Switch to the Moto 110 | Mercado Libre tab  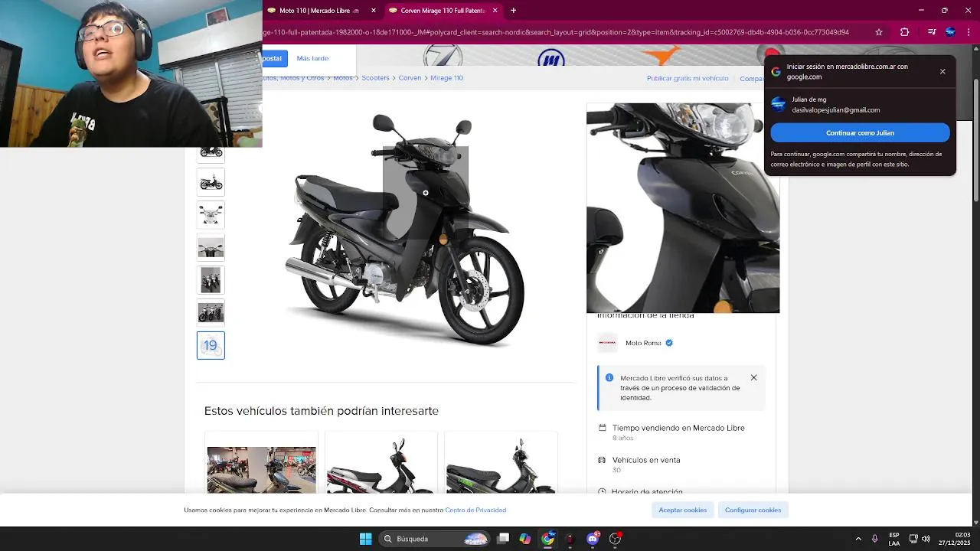click(319, 11)
